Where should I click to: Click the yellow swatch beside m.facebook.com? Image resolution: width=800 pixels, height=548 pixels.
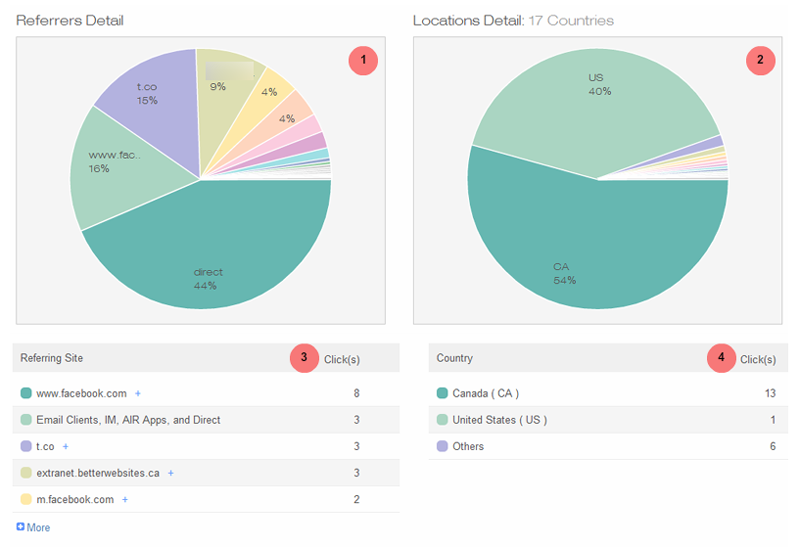[26, 499]
